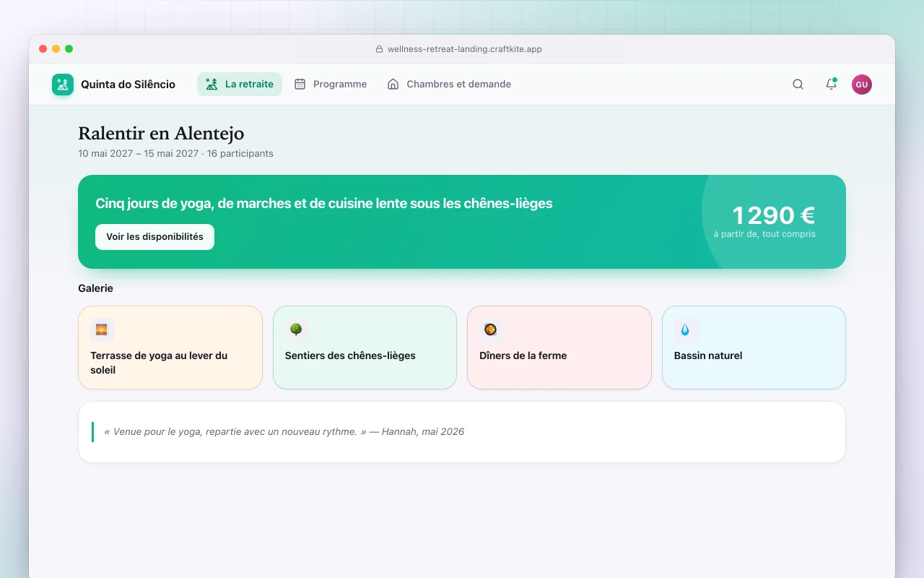Click the tree icon on Sentiers card

pyautogui.click(x=297, y=330)
